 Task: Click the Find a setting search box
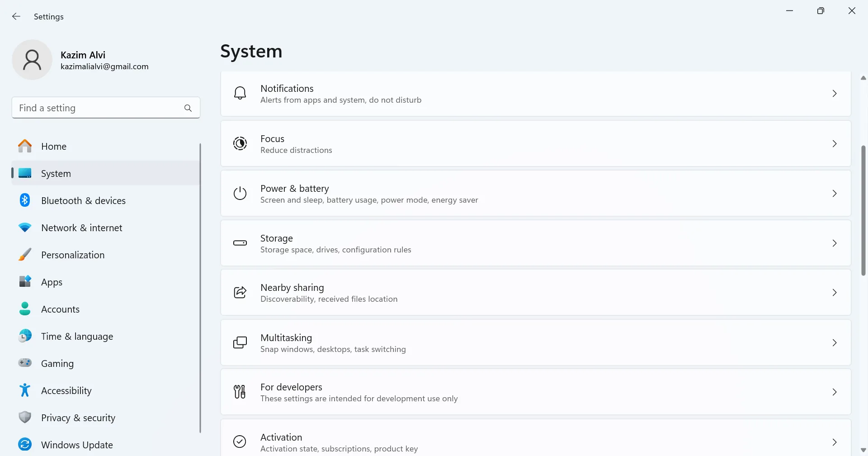tap(106, 108)
